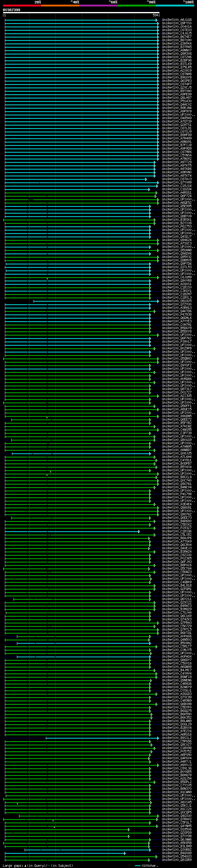The height and width of the screenshot is (868, 197).
Task: Select hit label UniRef100_Q75LR5
Action: click(x=177, y=67)
